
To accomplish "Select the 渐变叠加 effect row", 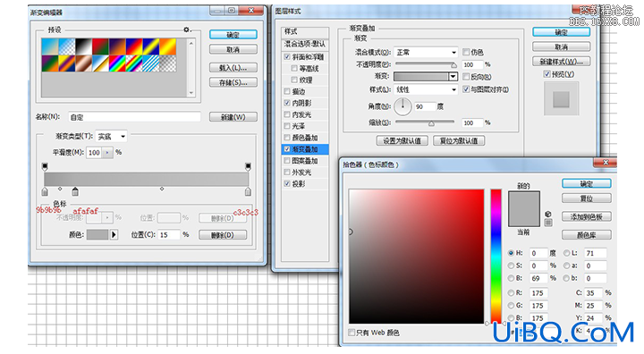I will click(x=305, y=149).
